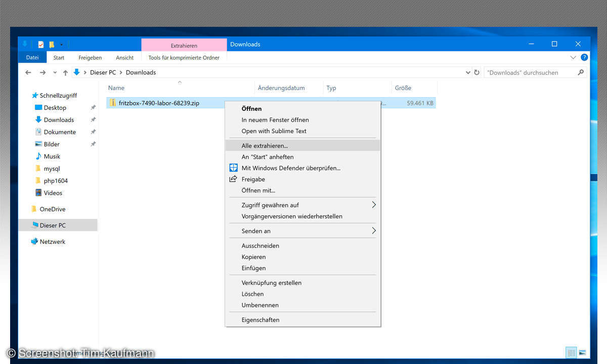Open Desktop in the navigation pane
The image size is (607, 364).
[51, 108]
